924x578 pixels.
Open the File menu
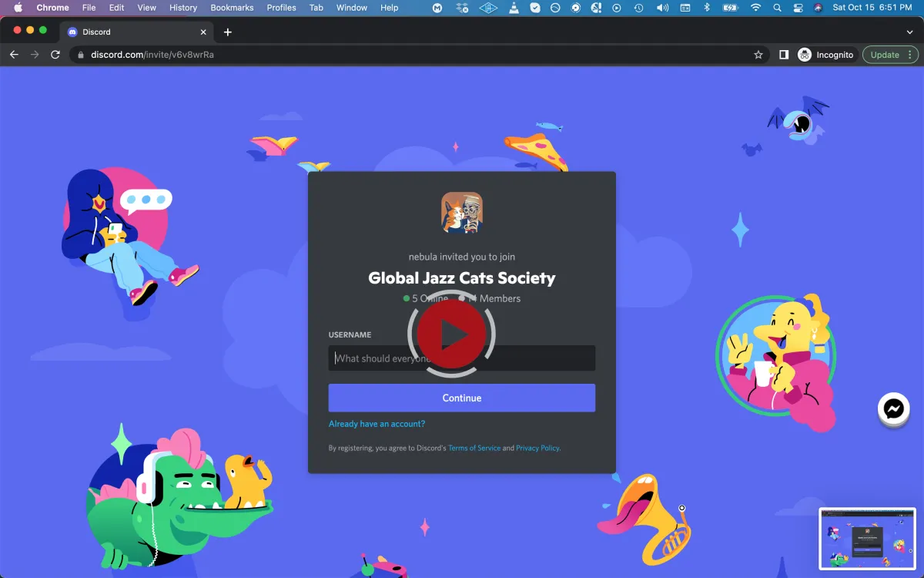coord(89,8)
